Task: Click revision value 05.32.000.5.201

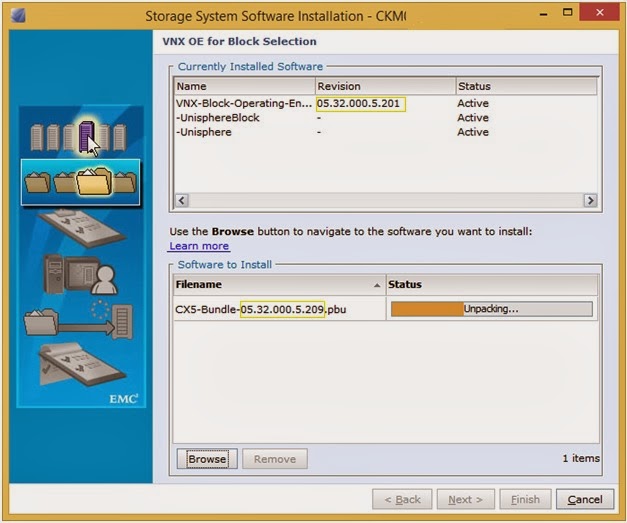Action: [359, 103]
